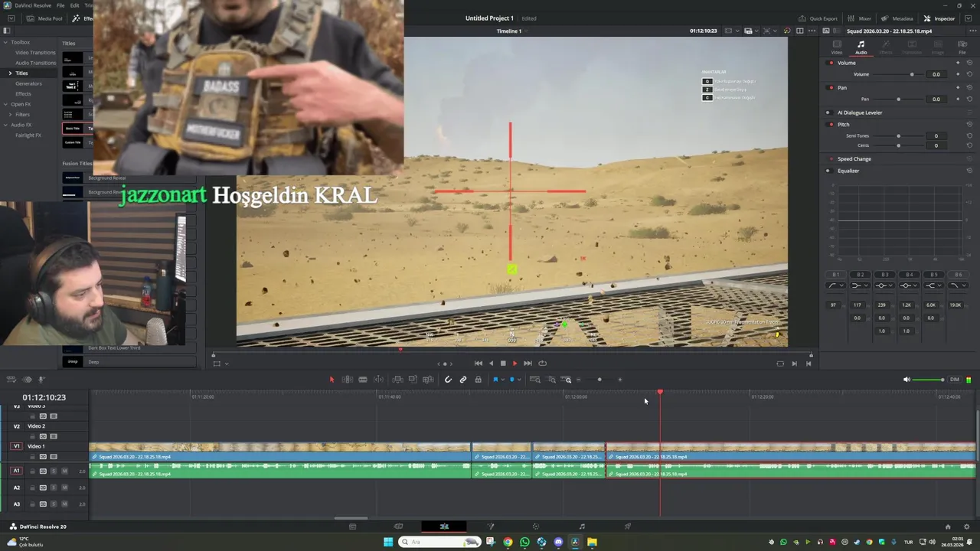
Task: Click the Overwrite Clip toolbar icon
Action: [x=413, y=380]
